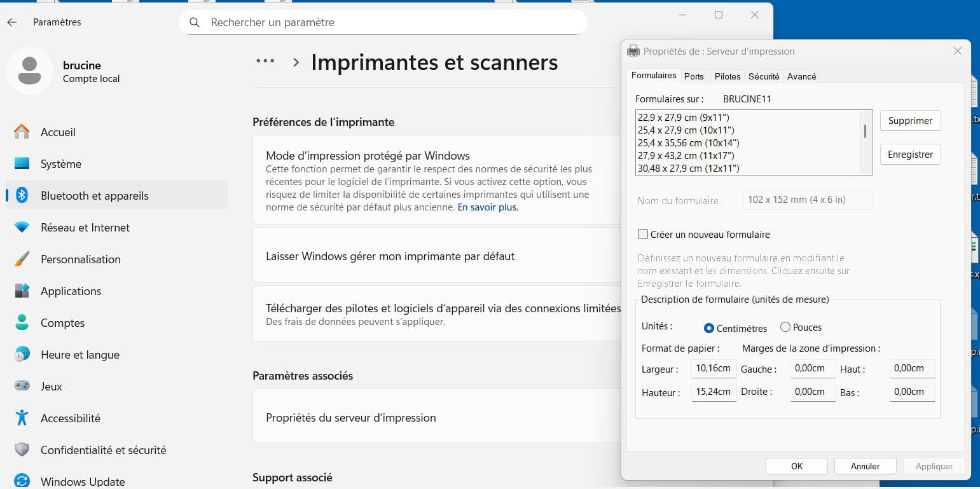Screen dimensions: 980x489
Task: Click the Hauteur field
Action: 714,392
